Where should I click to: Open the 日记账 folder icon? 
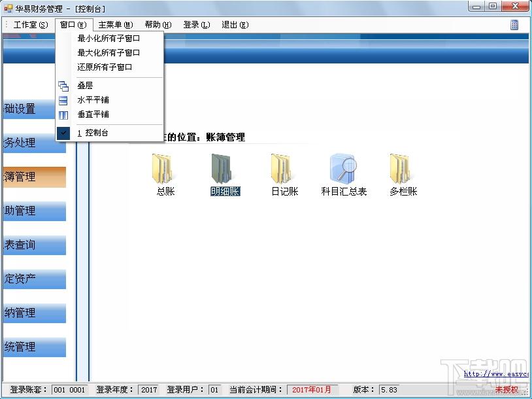click(281, 169)
